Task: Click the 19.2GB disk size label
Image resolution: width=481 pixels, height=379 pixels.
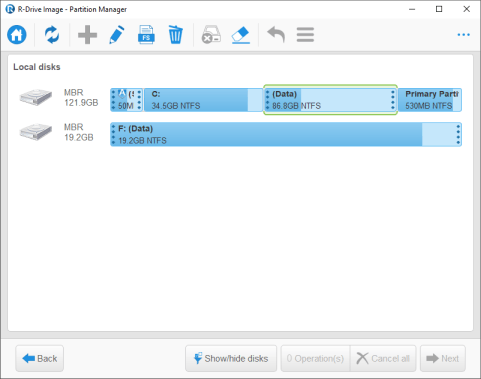Action: [79, 137]
